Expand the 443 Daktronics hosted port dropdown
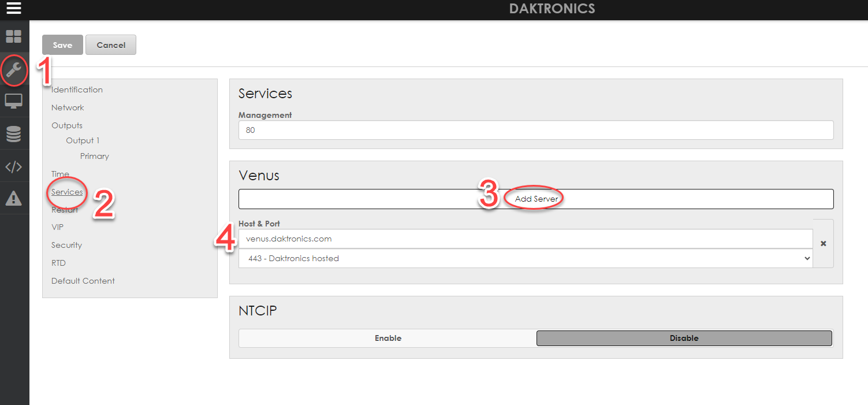This screenshot has height=405, width=868. coord(525,258)
